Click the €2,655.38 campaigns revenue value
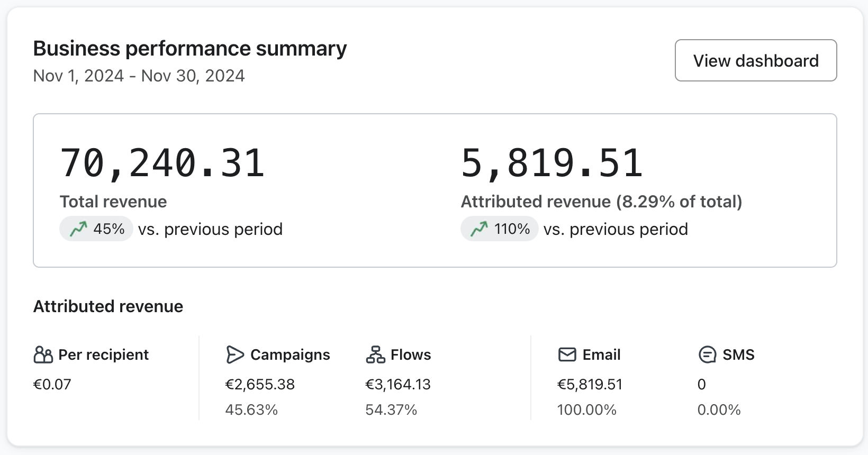This screenshot has width=868, height=455. coord(260,384)
